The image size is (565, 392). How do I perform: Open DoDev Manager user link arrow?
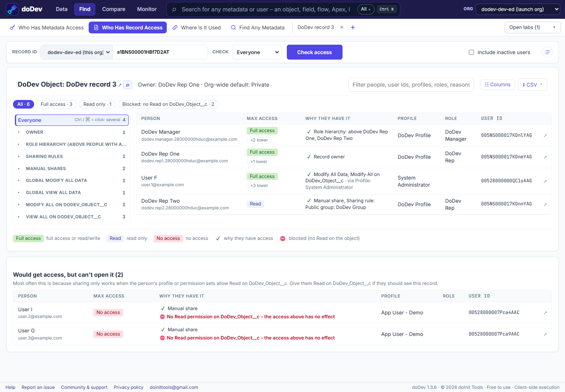pos(545,136)
